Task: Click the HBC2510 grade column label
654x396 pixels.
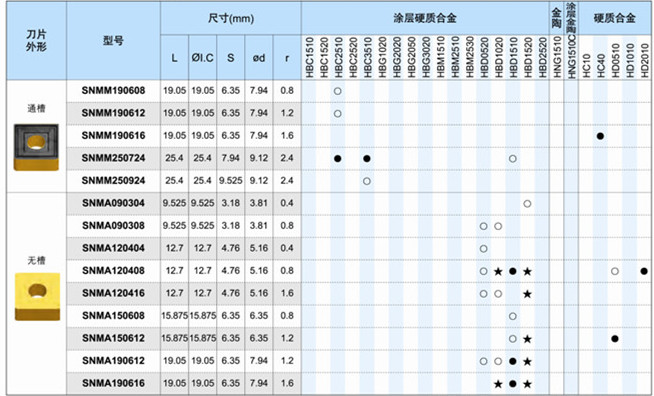Action: click(x=338, y=57)
